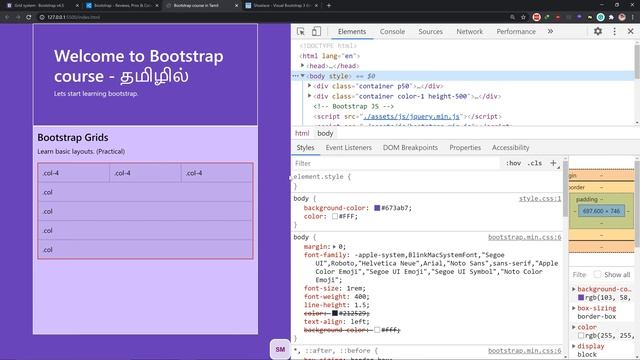Toggle the Show all computed checkbox

click(x=597, y=274)
